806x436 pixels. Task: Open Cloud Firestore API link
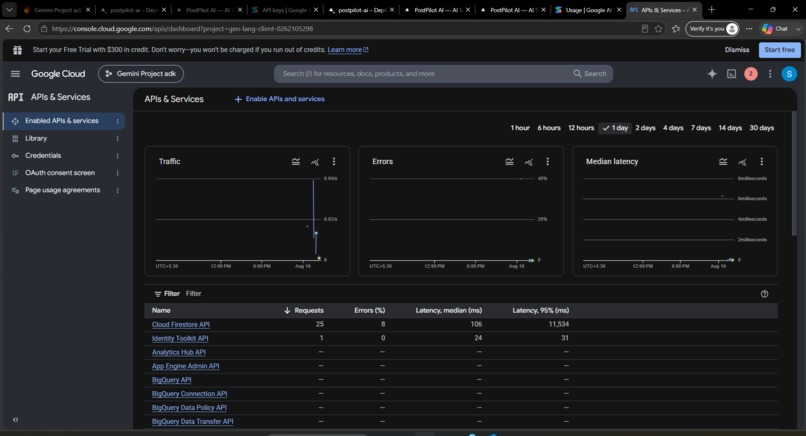click(x=181, y=324)
